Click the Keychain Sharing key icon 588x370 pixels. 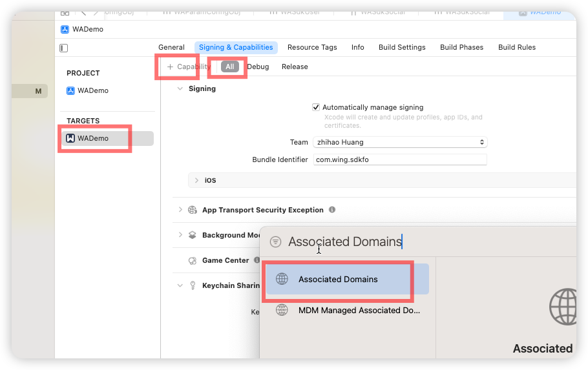pyautogui.click(x=193, y=285)
